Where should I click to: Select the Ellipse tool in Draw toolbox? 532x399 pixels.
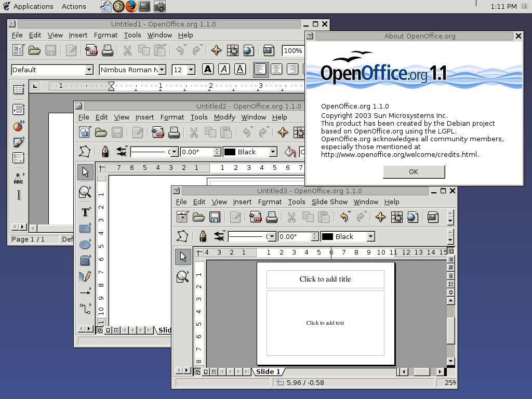coord(85,244)
